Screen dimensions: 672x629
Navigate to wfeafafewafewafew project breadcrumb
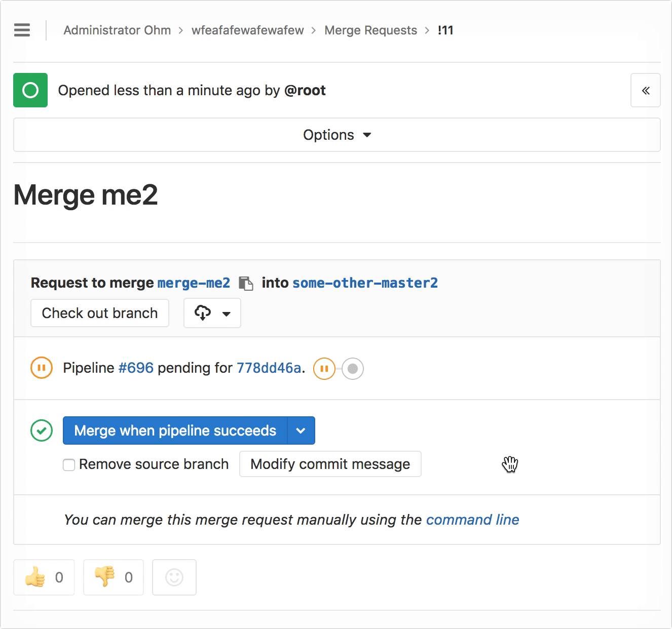pos(247,30)
